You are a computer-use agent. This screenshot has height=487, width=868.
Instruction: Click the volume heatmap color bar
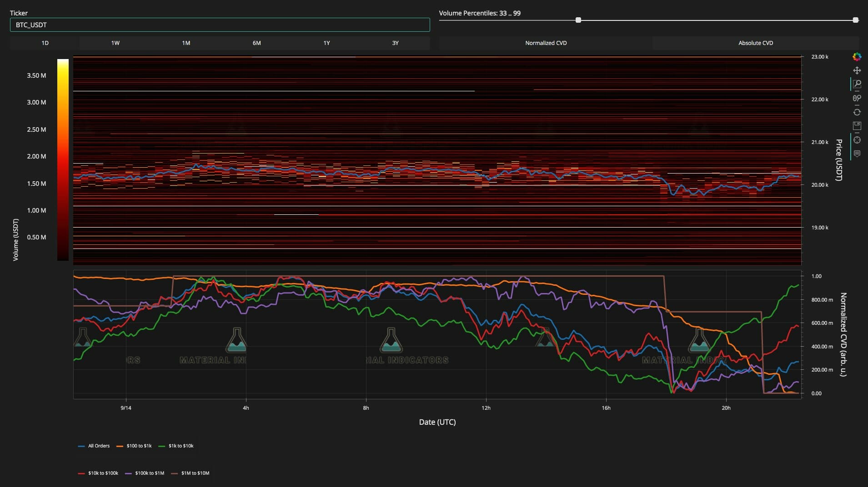[63, 159]
